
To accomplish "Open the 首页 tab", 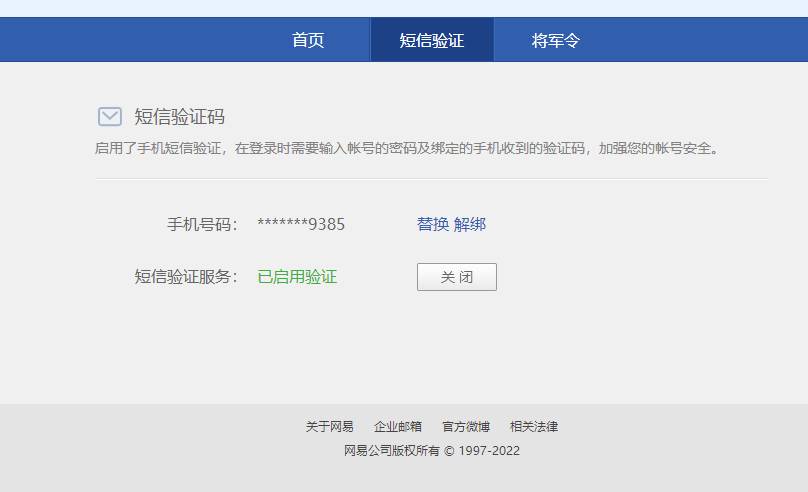I will point(308,40).
